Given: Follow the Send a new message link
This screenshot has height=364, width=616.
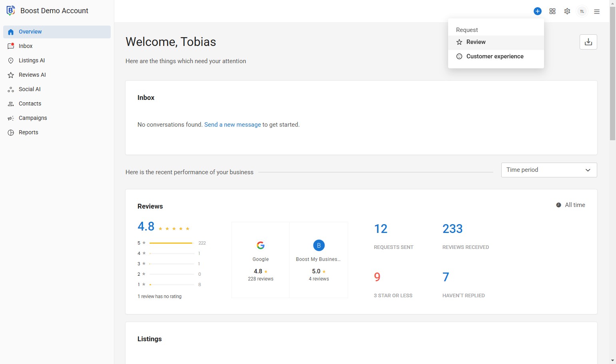Looking at the screenshot, I should click(x=232, y=125).
